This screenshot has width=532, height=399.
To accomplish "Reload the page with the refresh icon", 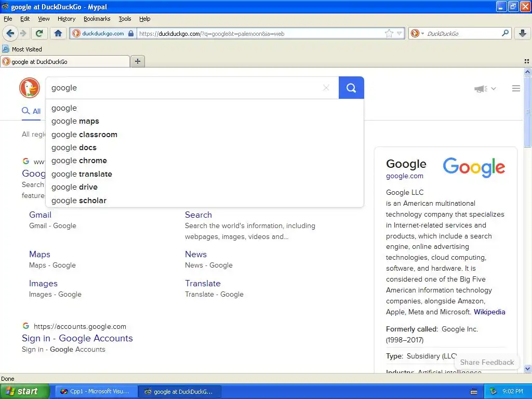I will tap(39, 33).
